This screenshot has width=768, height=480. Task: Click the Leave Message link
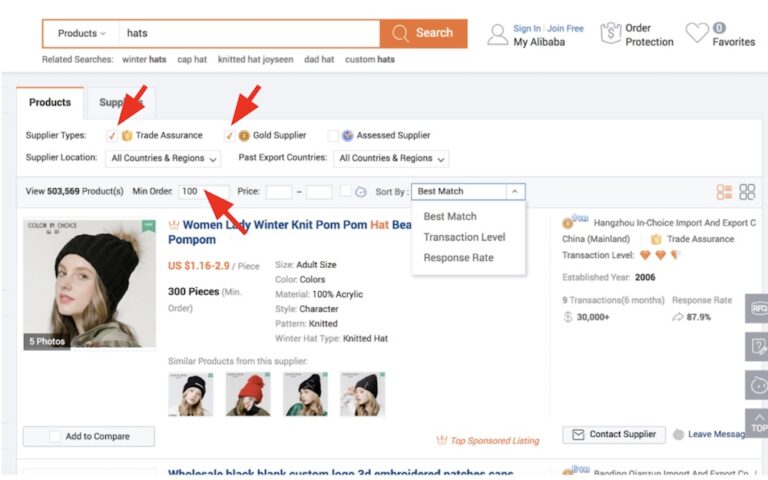point(716,434)
